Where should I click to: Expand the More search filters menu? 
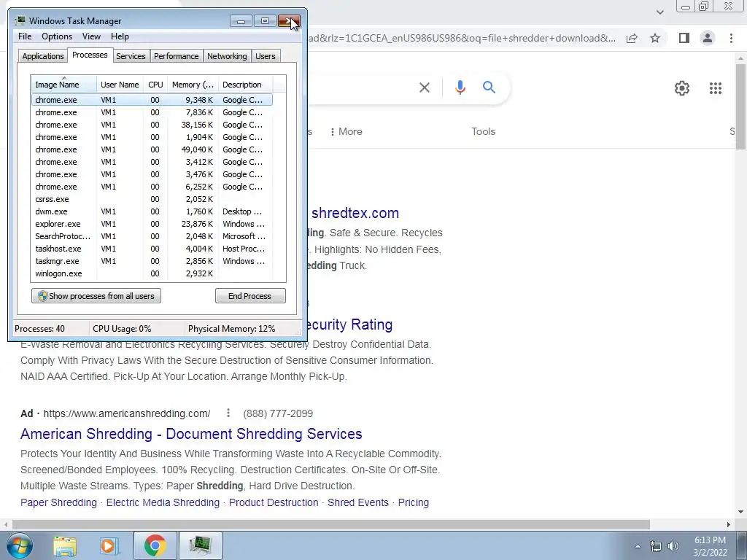(347, 131)
